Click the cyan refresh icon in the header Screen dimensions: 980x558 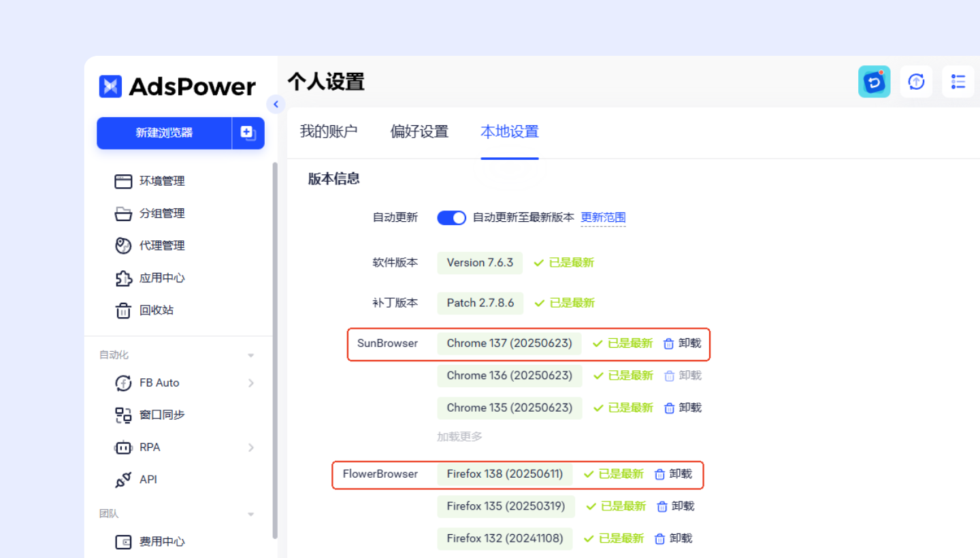click(875, 82)
